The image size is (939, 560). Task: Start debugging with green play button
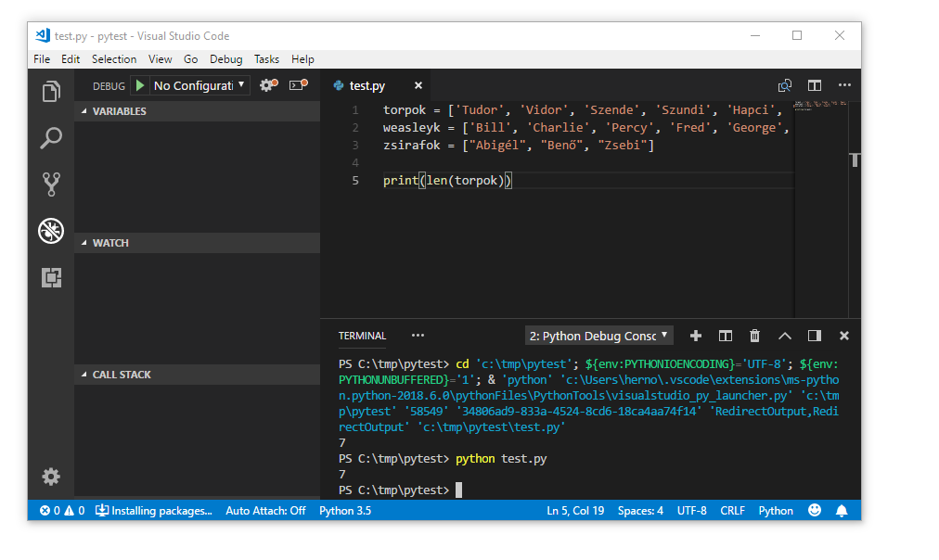(x=139, y=85)
